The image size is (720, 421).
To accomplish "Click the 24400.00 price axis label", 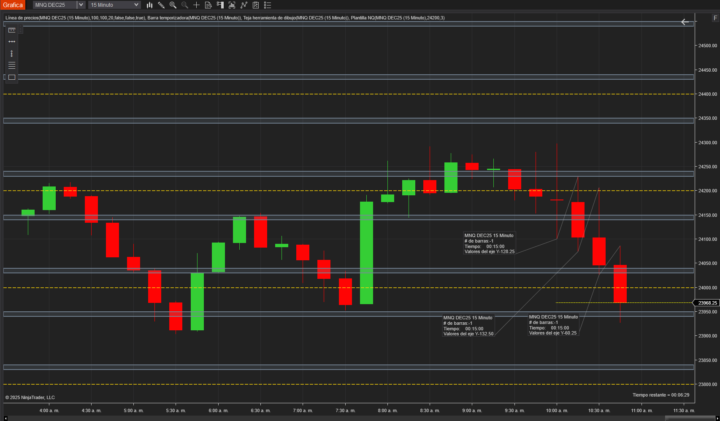I will (707, 94).
